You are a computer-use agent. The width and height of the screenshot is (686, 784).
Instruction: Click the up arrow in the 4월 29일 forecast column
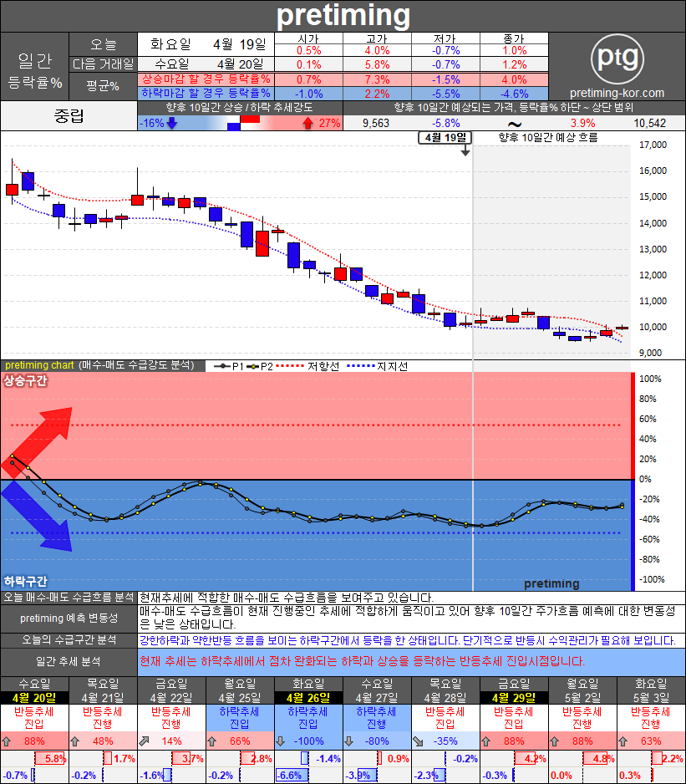pos(486,741)
